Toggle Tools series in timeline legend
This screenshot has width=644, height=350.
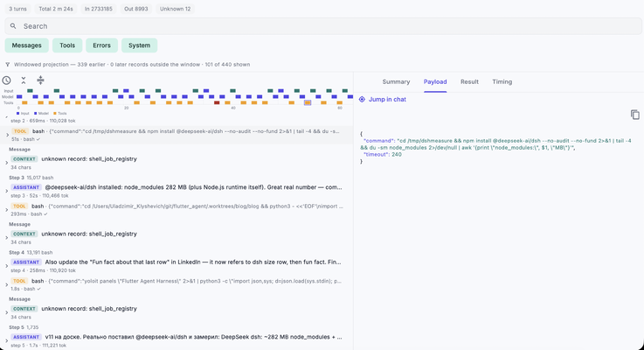click(x=60, y=113)
